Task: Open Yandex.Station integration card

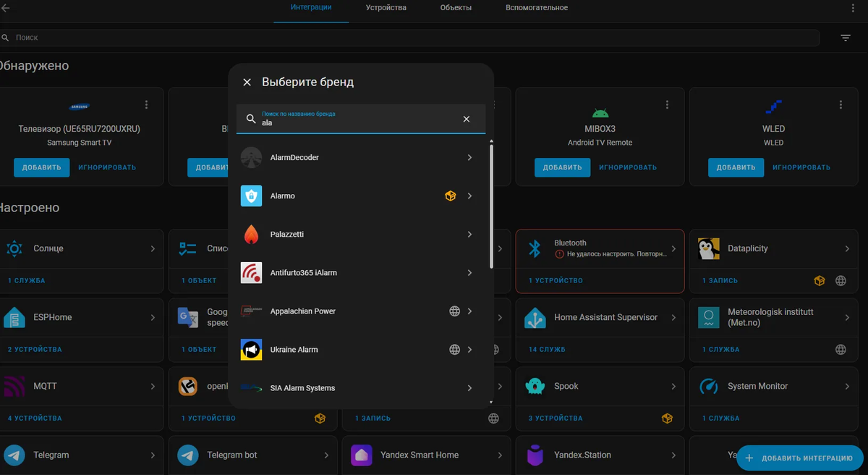Action: [x=600, y=455]
